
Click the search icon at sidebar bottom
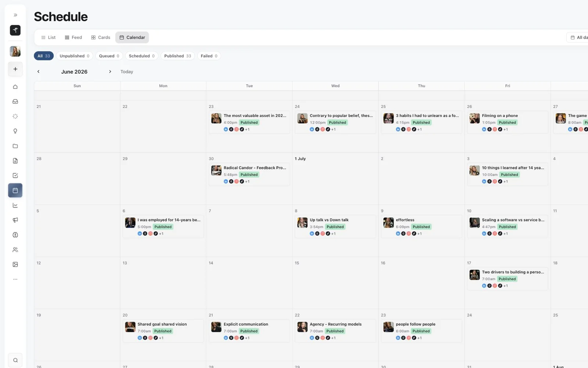click(15, 360)
